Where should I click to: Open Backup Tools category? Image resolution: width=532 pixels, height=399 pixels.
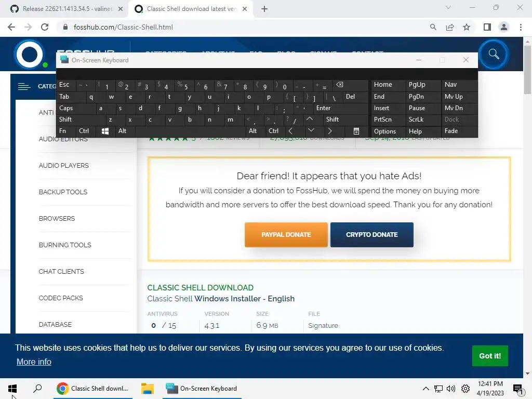tap(63, 192)
